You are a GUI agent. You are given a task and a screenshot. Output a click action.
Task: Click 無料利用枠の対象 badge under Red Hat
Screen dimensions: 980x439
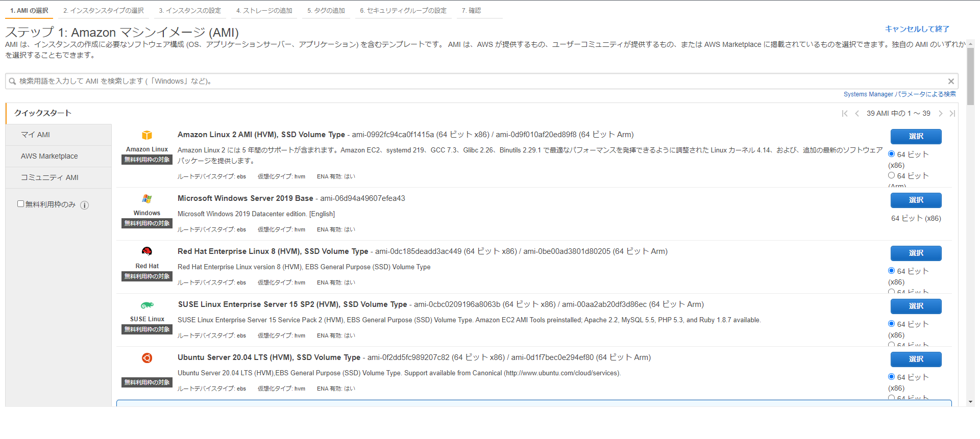tap(147, 276)
